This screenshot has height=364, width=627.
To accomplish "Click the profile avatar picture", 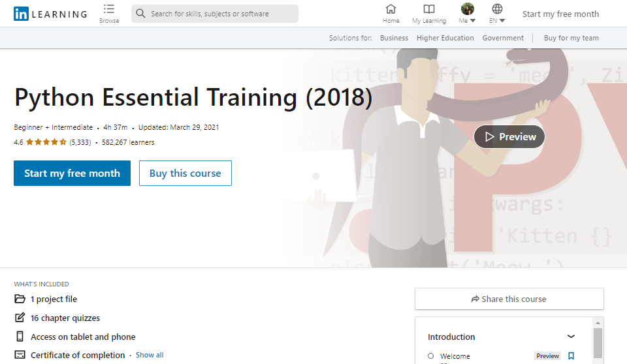I will coord(467,8).
